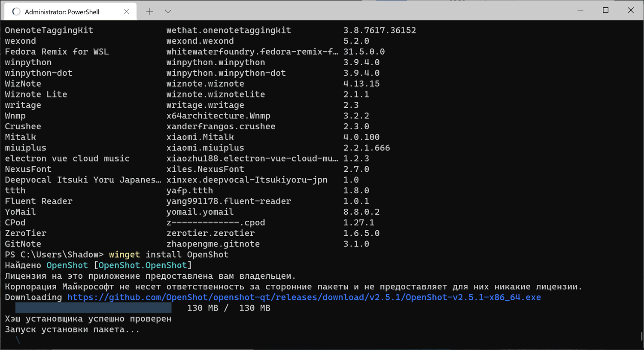Screen dimensions: 644x350
Task: Expand the new tab profile dropdown chevron
Action: click(168, 12)
